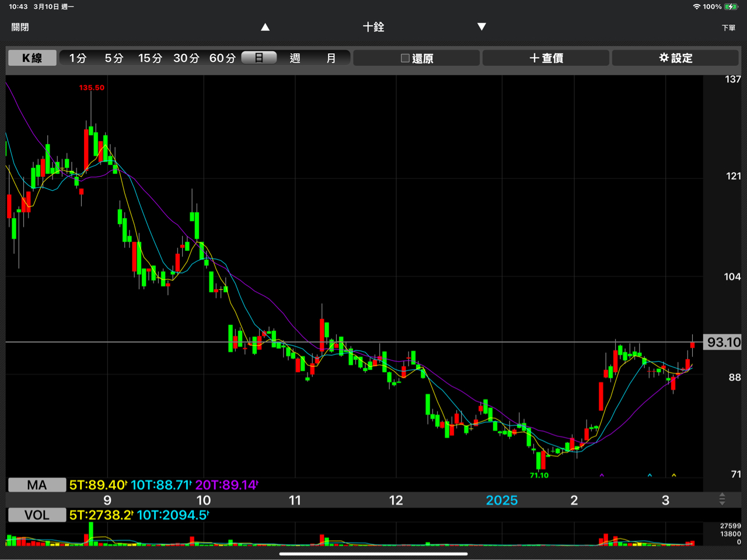The image size is (747, 560).
Task: Tap the battery indicator in status bar
Action: (731, 6)
